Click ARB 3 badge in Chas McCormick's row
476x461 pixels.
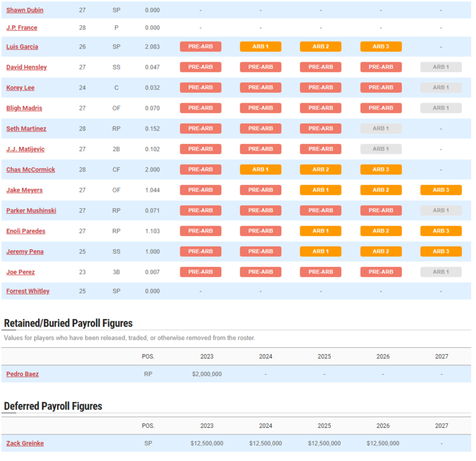[381, 170]
